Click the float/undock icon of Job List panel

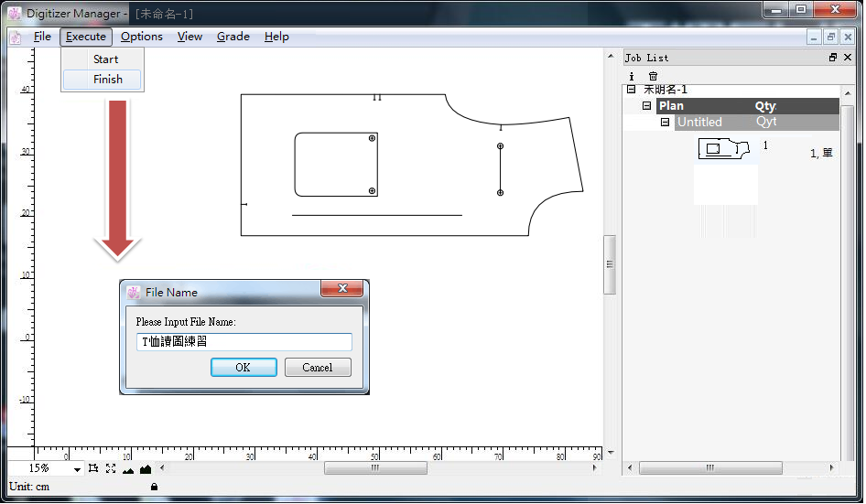833,58
